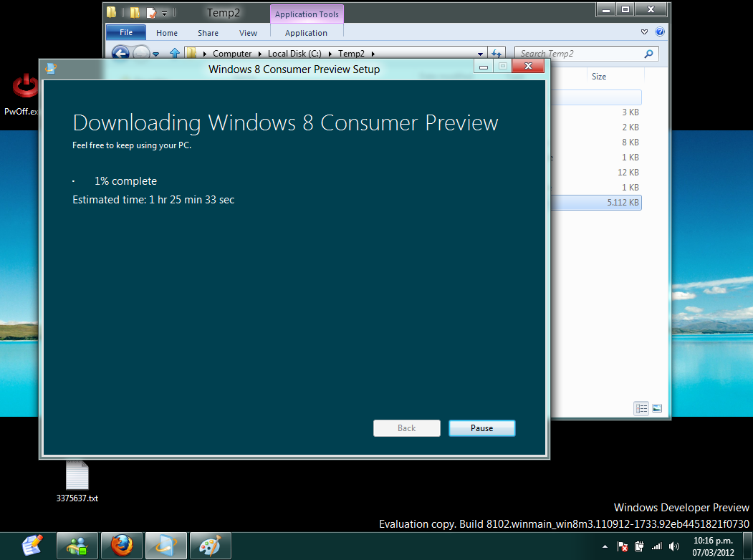Check network status from the system tray
The width and height of the screenshot is (753, 560).
click(657, 546)
